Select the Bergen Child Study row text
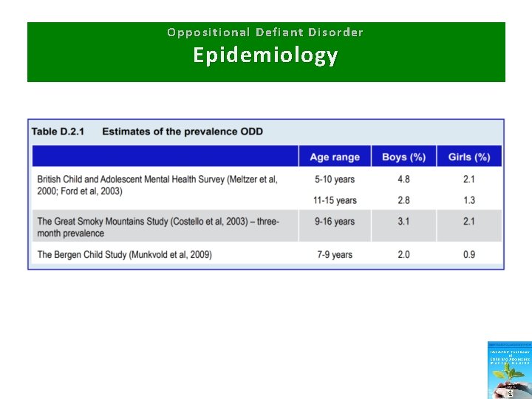 coord(125,254)
